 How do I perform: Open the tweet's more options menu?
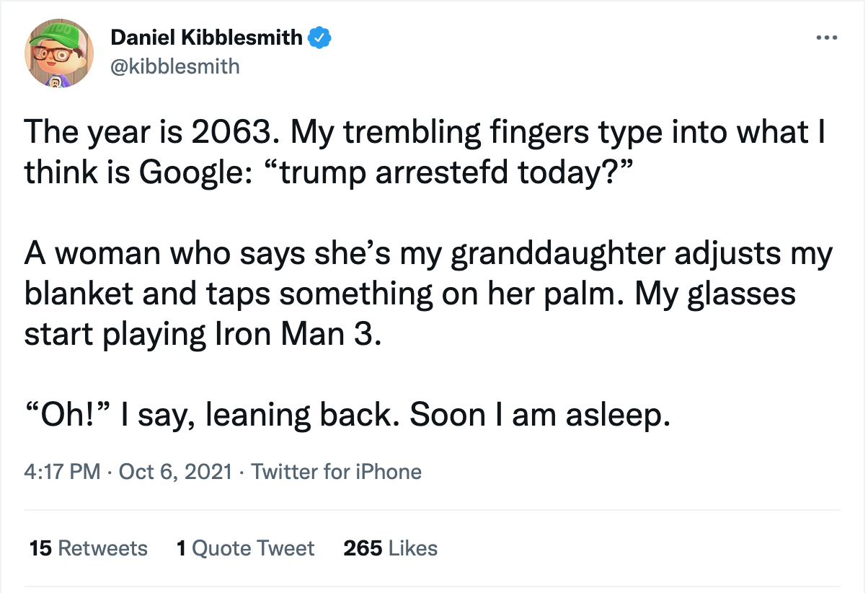[x=828, y=38]
